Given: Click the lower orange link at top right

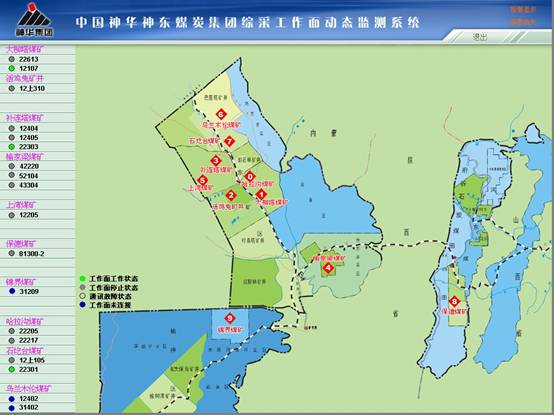Looking at the screenshot, I should [523, 22].
